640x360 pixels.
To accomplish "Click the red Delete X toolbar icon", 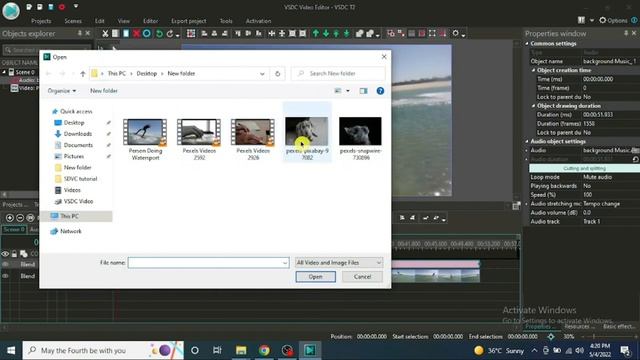I will 136,33.
